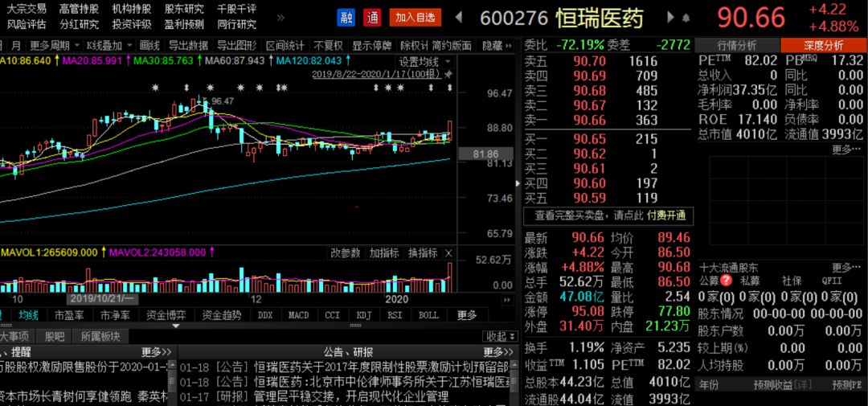Open the 所属板块 sector tab
The width and height of the screenshot is (868, 406).
(100, 336)
